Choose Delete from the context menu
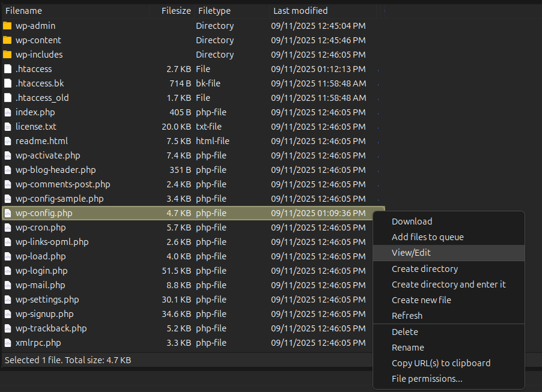Screen dimensions: 542x392 pos(449,332)
